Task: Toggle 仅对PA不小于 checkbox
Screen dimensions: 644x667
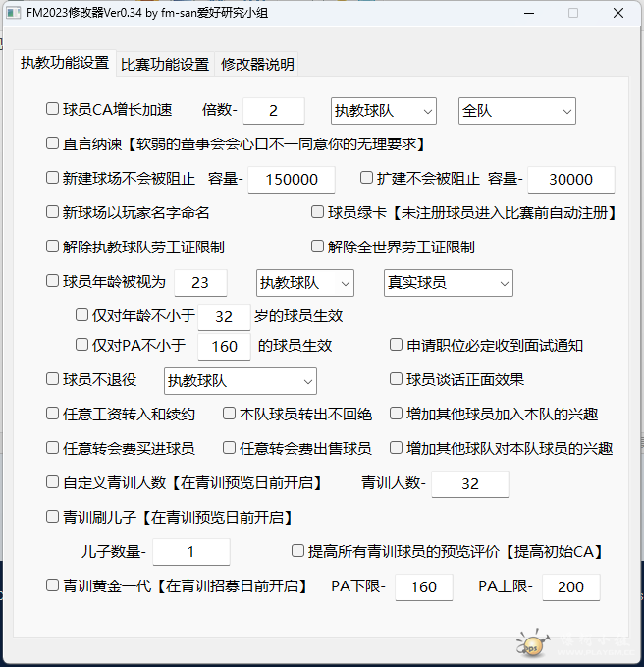Action: coord(81,345)
